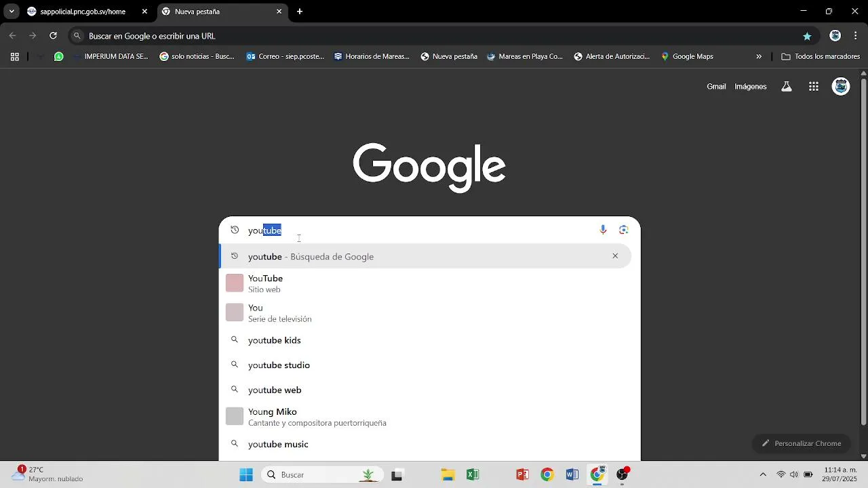The height and width of the screenshot is (488, 868).
Task: Close the Nueva pestaña tab
Action: point(279,12)
